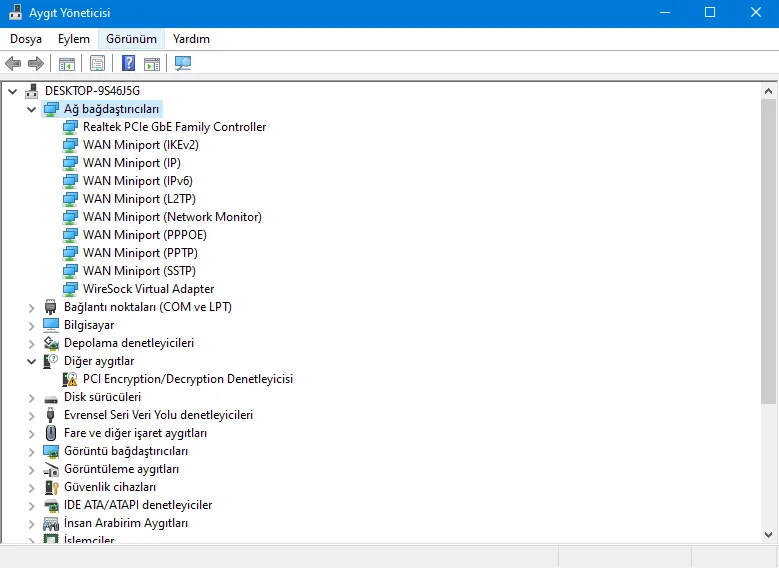Click the PCI Encryption/Decryption warning device icon
The image size is (779, 568).
(x=70, y=379)
